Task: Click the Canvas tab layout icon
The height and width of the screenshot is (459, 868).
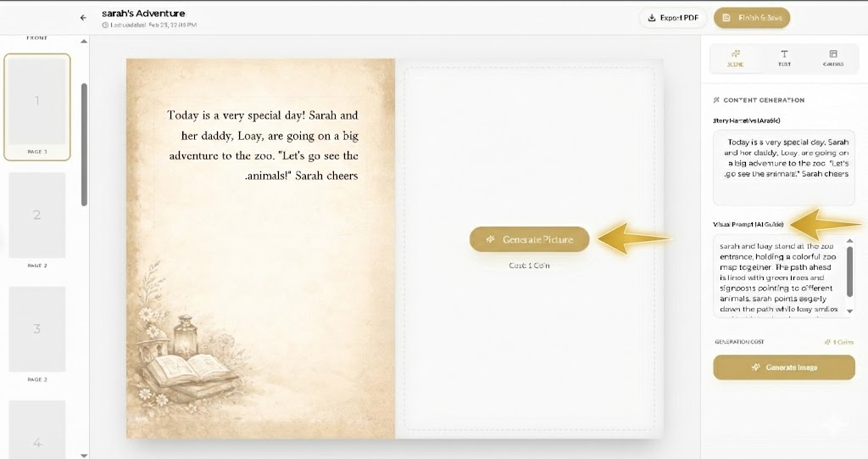Action: [832, 53]
